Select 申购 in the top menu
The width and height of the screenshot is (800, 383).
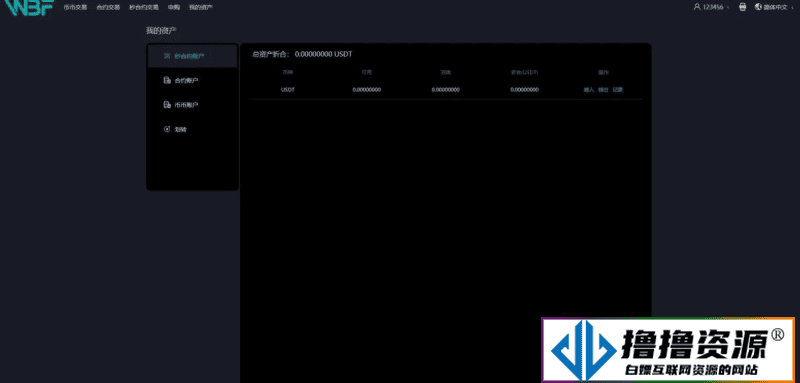coord(174,8)
